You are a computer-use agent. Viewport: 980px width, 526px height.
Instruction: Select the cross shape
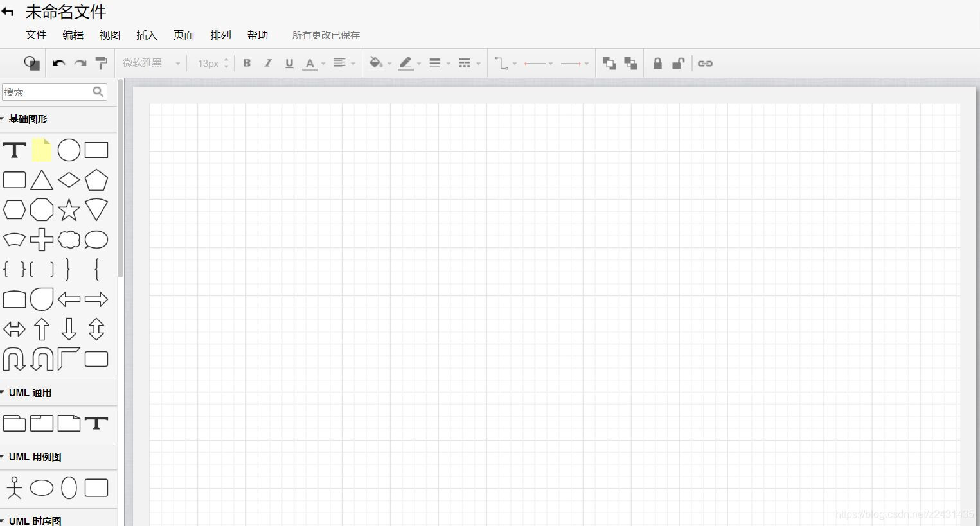coord(42,240)
